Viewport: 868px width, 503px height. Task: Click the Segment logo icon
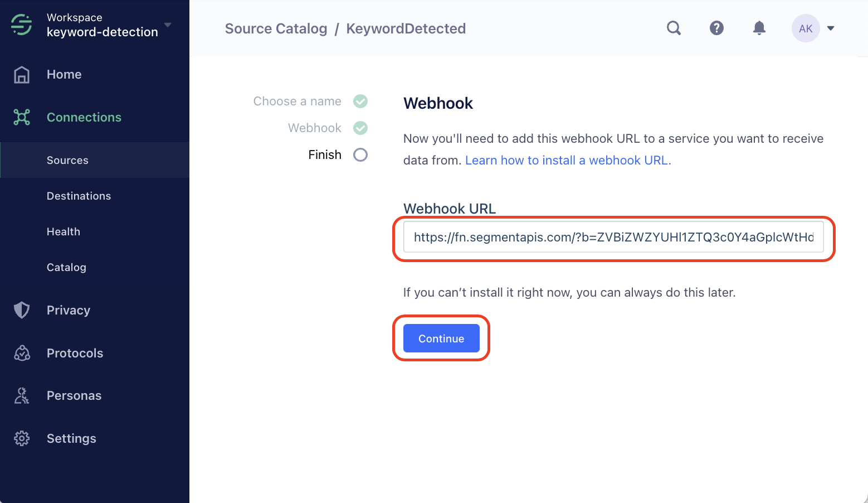(22, 25)
